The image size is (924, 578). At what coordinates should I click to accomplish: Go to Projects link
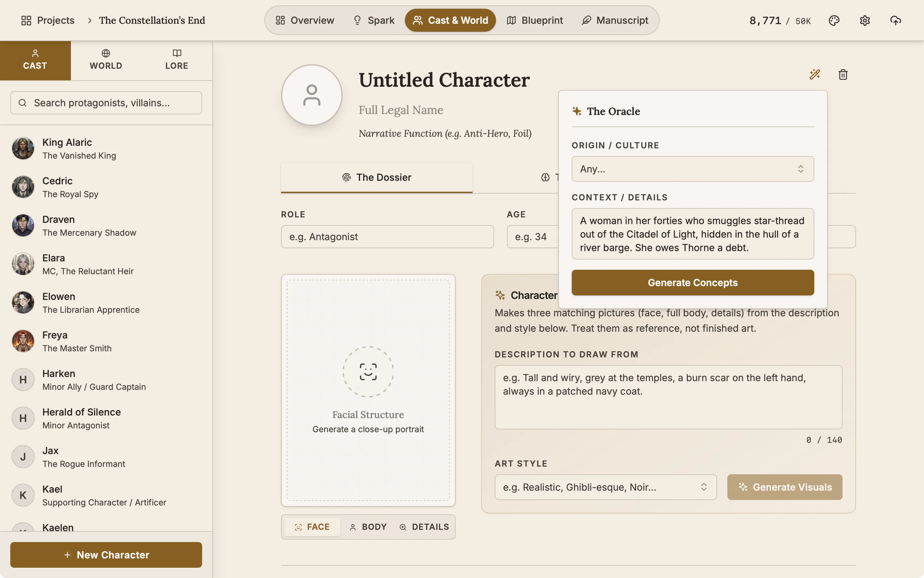48,20
